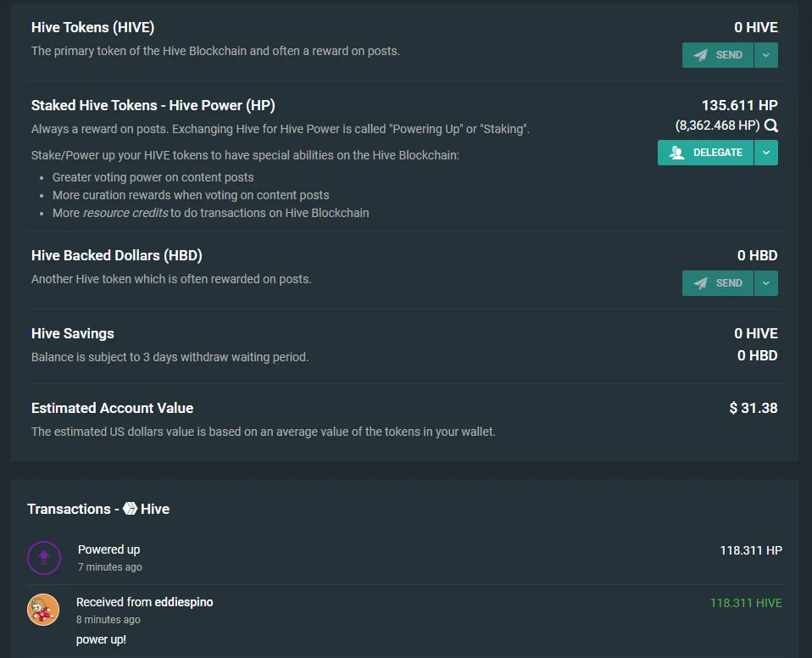Click the Powered up transaction label
Image resolution: width=812 pixels, height=658 pixels.
point(108,549)
